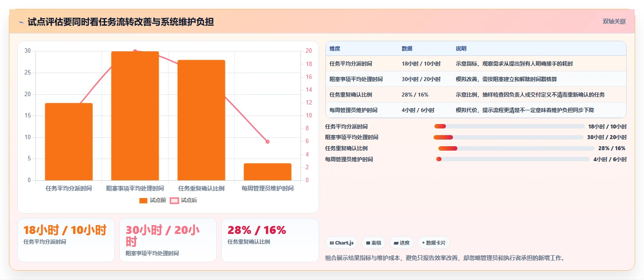Click the title 试点评估要同时看任务流转改善与系统维护负担

[x=121, y=22]
